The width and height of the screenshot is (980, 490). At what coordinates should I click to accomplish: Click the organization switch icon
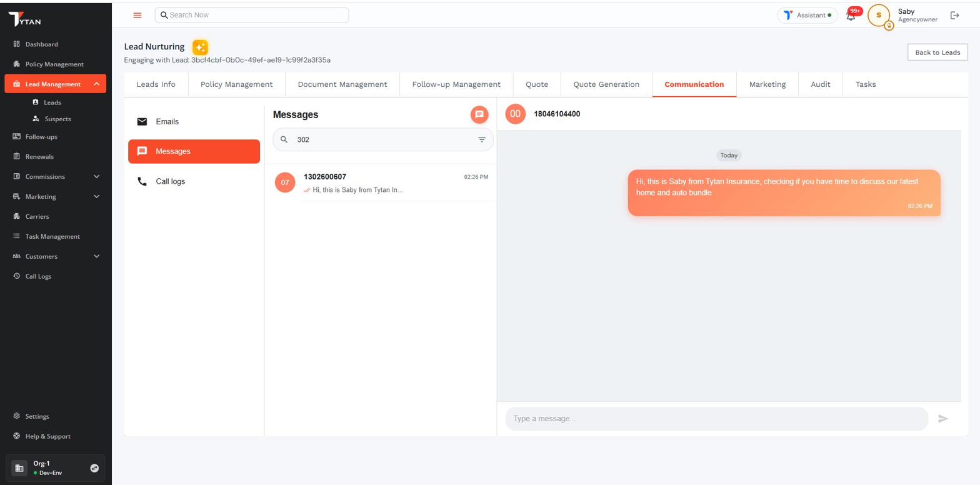click(94, 468)
